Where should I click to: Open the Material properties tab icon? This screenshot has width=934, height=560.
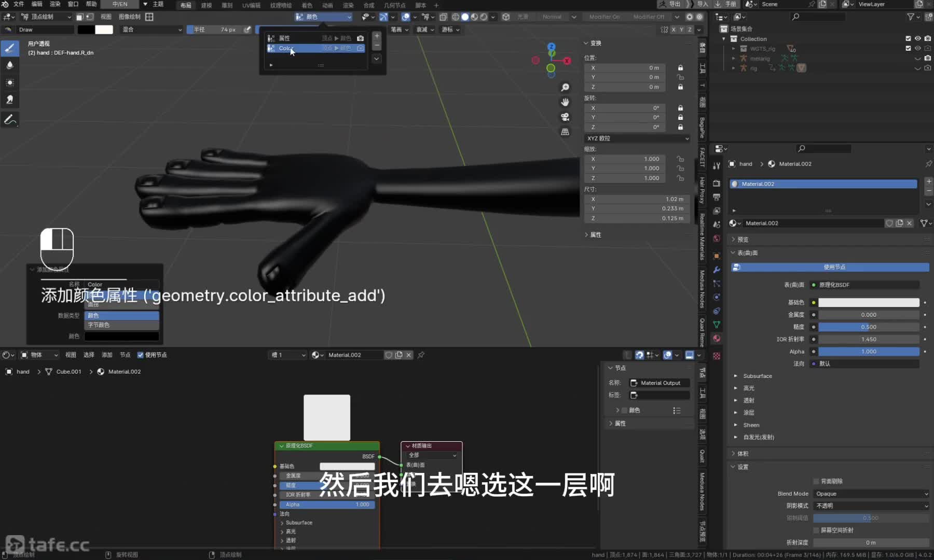(717, 338)
